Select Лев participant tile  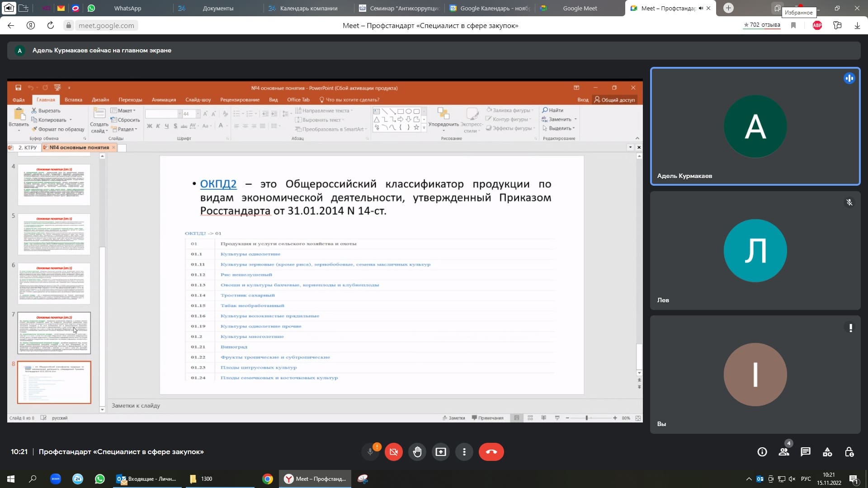click(755, 251)
